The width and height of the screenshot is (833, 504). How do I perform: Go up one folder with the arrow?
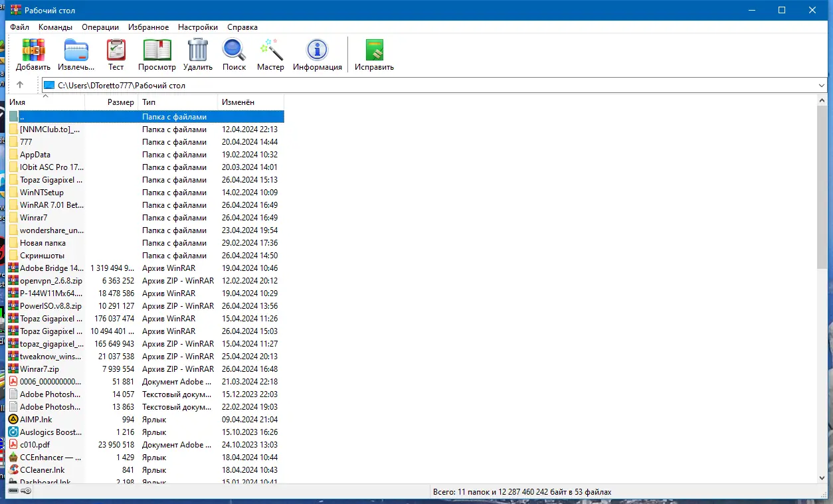point(20,85)
